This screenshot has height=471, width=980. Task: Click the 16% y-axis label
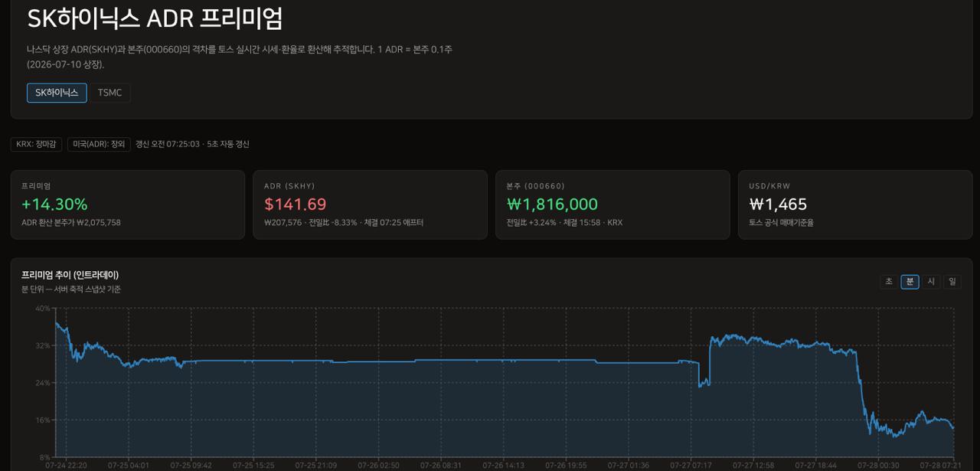(42, 420)
